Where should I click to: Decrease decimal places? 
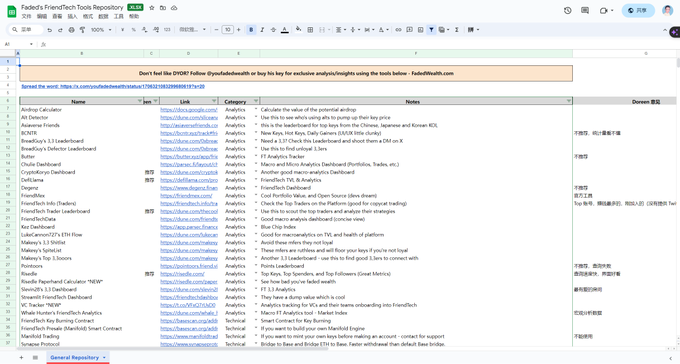144,30
